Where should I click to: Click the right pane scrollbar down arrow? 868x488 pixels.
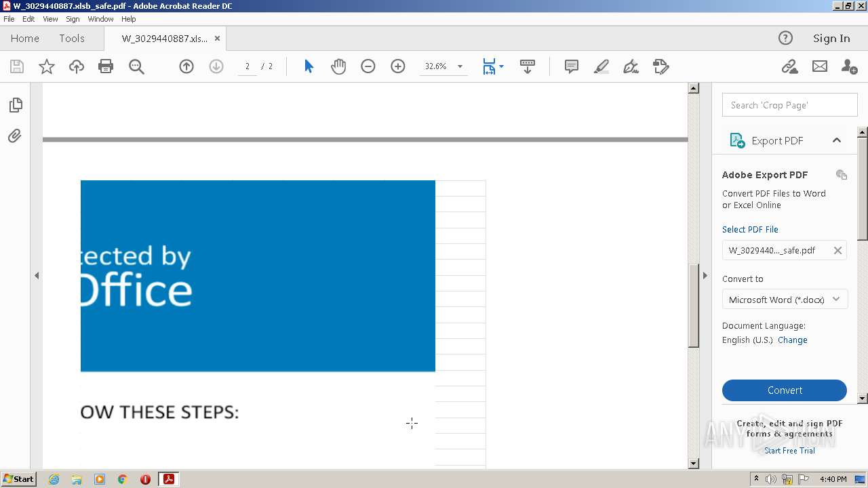863,399
